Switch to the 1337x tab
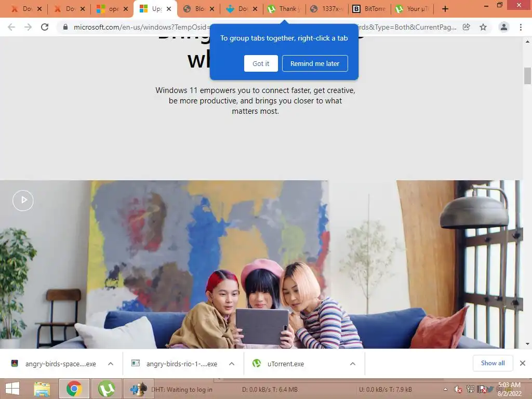532x399 pixels. [x=327, y=9]
